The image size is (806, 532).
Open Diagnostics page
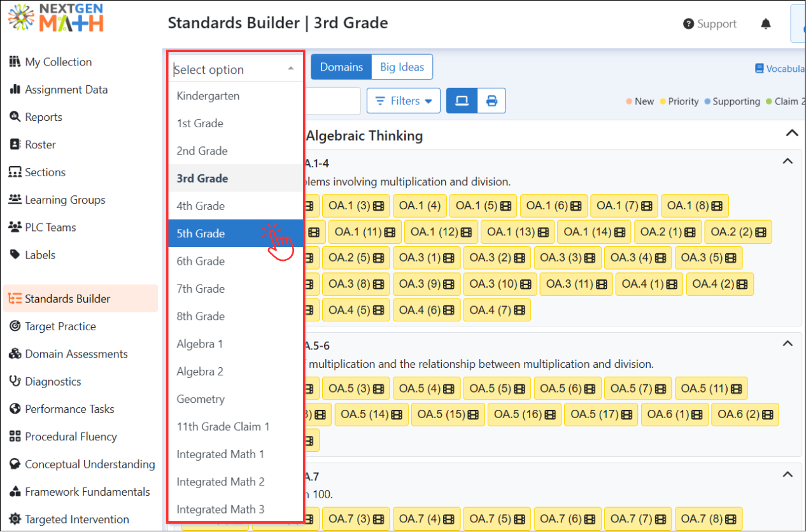[x=45, y=381]
